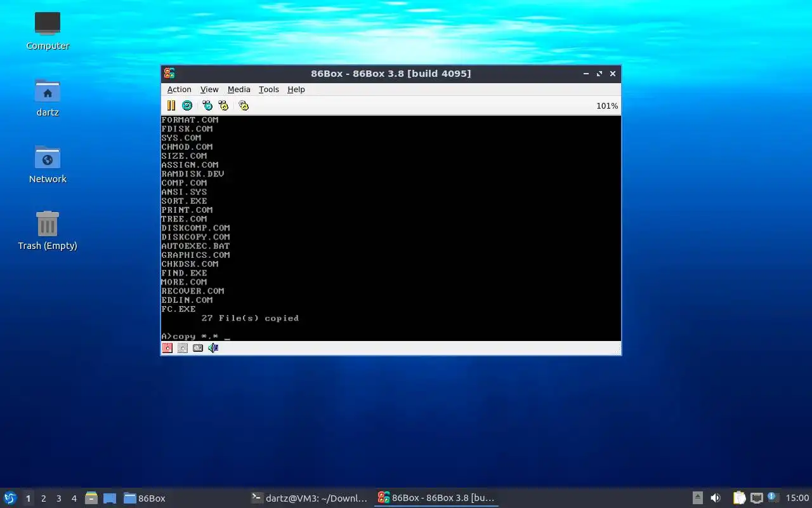This screenshot has height=508, width=812.
Task: Click the red floppy drive status icon
Action: click(x=167, y=348)
